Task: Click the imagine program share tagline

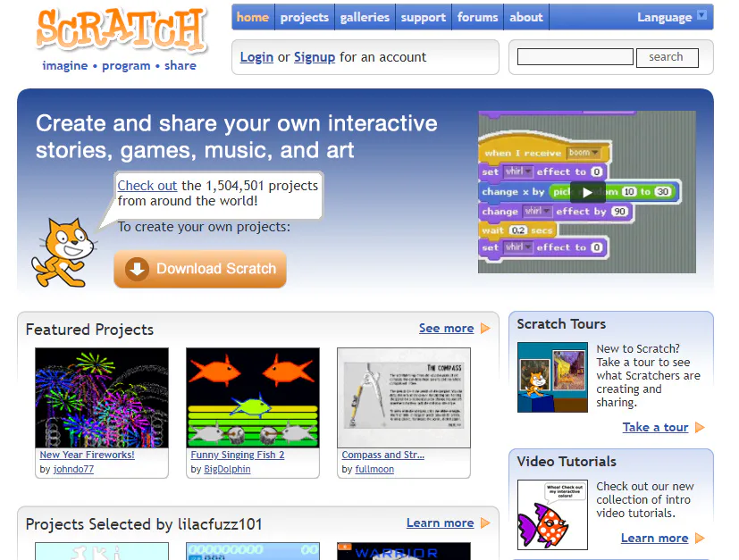Action: click(119, 65)
